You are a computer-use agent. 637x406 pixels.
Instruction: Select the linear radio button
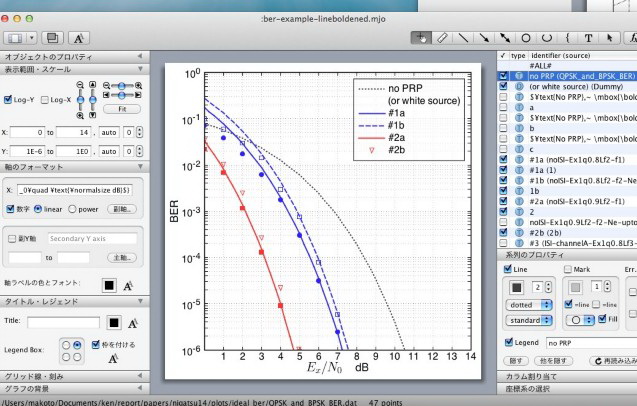38,209
